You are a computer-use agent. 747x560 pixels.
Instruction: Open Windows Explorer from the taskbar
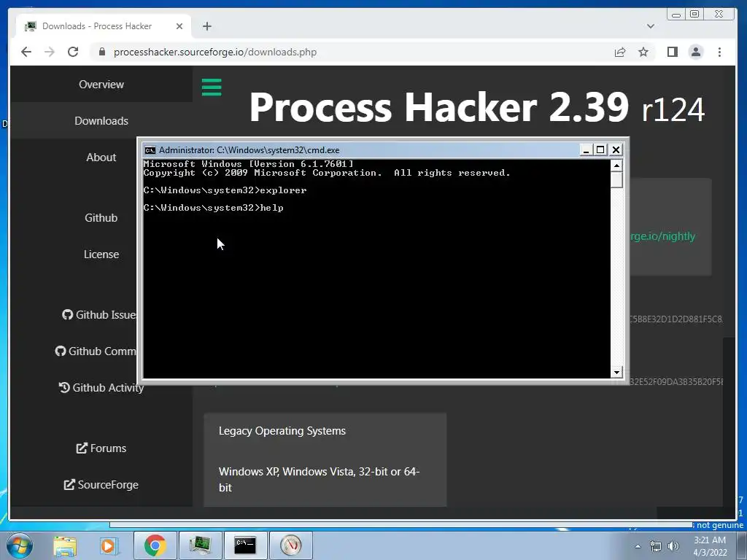(65, 545)
